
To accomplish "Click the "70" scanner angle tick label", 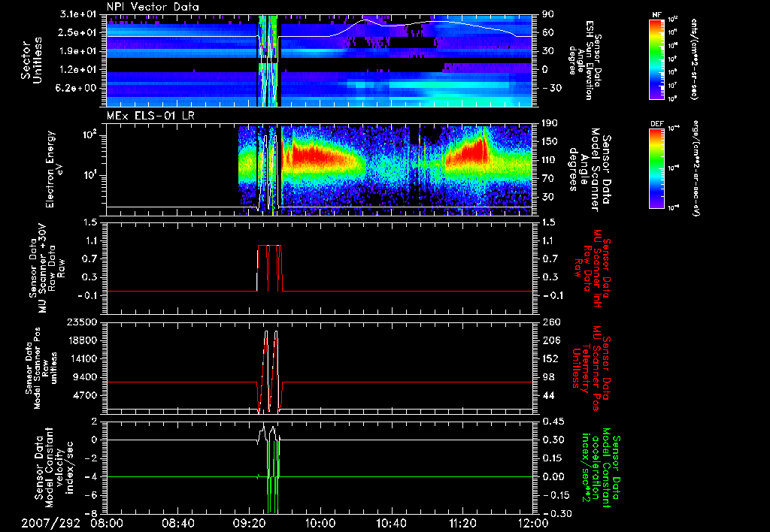I will coord(548,178).
